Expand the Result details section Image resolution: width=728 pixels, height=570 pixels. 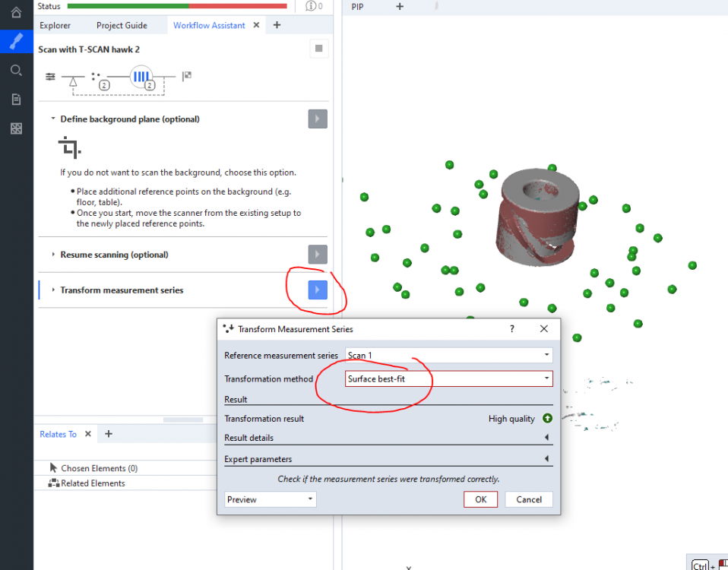tap(546, 438)
